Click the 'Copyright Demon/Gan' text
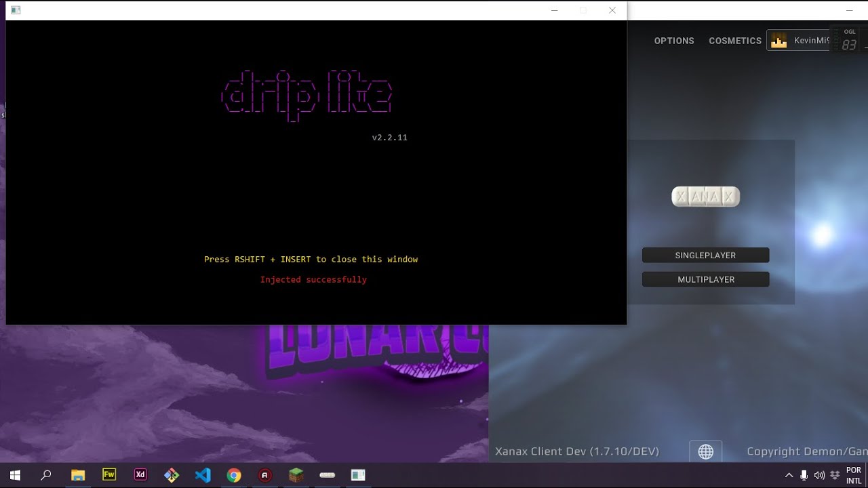Screen dimensions: 868x488 pos(807,451)
